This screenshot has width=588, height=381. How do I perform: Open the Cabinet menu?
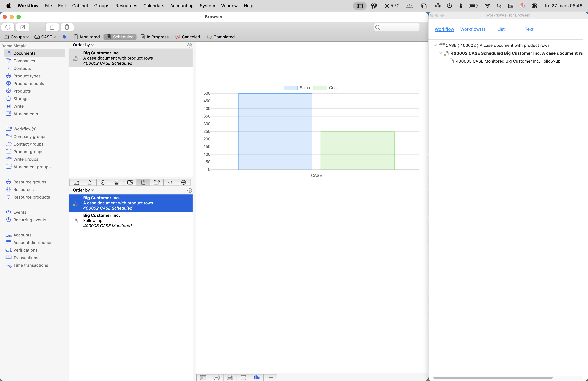coord(80,6)
